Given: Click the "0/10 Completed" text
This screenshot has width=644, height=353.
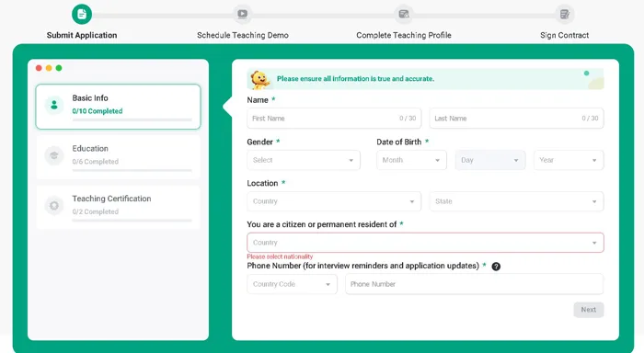Looking at the screenshot, I should pyautogui.click(x=98, y=111).
